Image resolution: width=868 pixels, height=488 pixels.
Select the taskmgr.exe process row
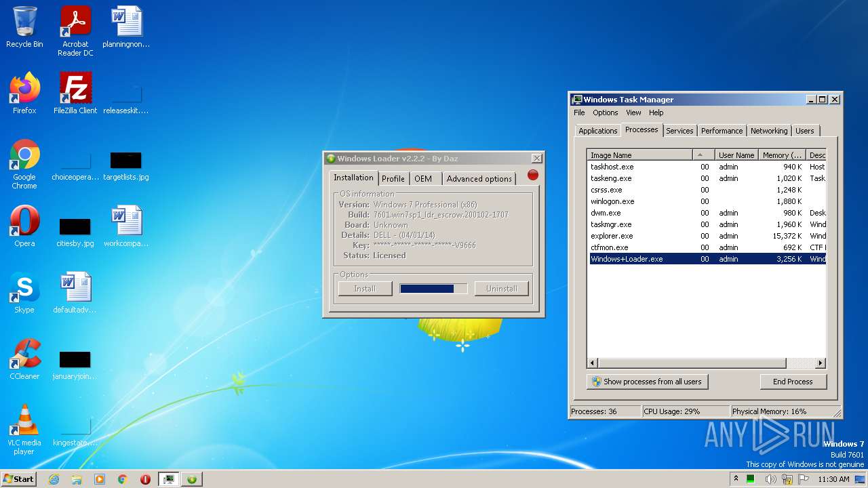click(707, 224)
